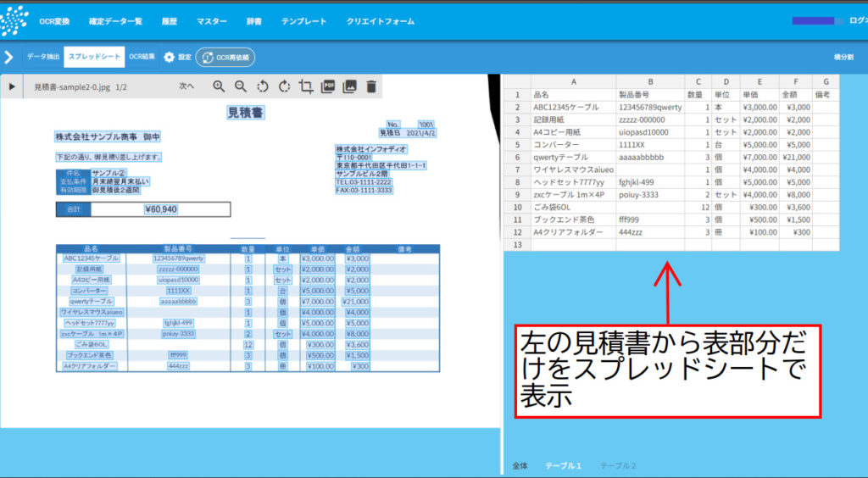This screenshot has width=868, height=478.
Task: Open the テンプレート menu
Action: 304,21
